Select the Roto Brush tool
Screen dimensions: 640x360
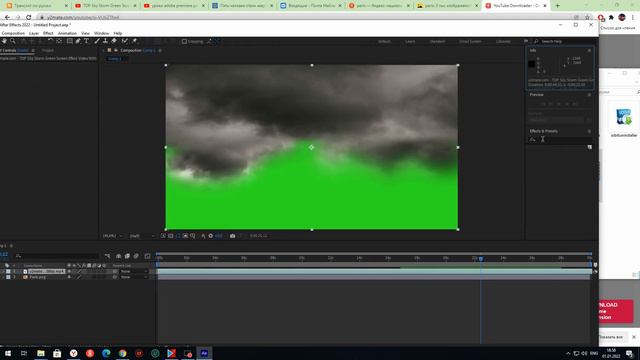(x=125, y=41)
